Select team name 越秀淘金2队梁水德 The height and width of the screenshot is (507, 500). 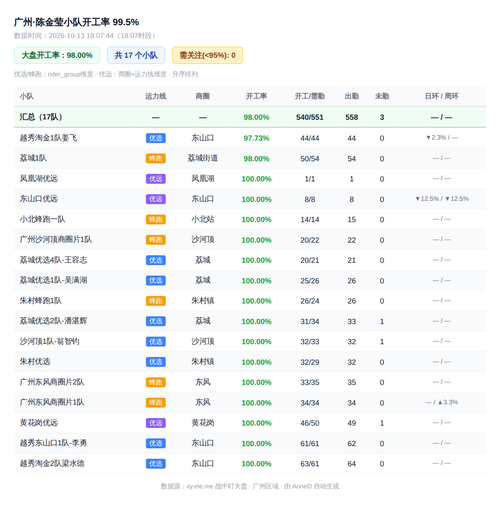coord(52,463)
